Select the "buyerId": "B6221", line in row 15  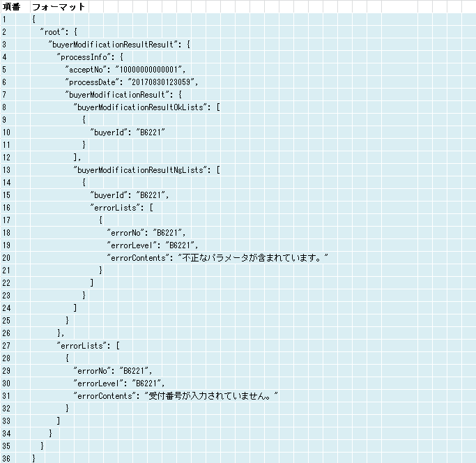(x=130, y=195)
